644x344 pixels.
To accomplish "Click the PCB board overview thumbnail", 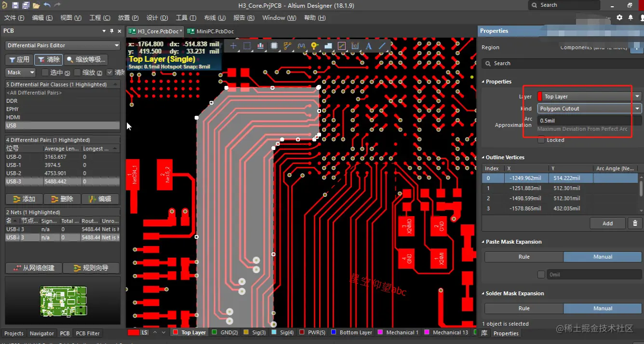I will click(63, 301).
